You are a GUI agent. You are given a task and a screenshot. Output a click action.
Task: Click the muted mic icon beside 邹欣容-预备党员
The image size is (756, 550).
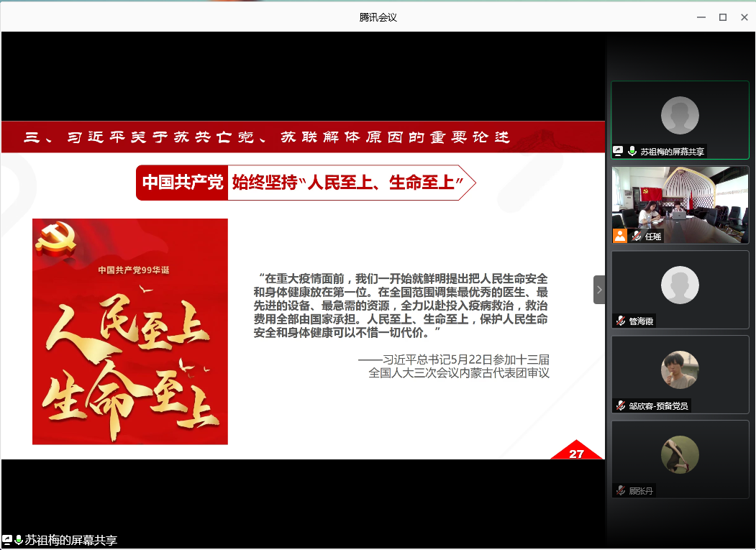tap(620, 405)
